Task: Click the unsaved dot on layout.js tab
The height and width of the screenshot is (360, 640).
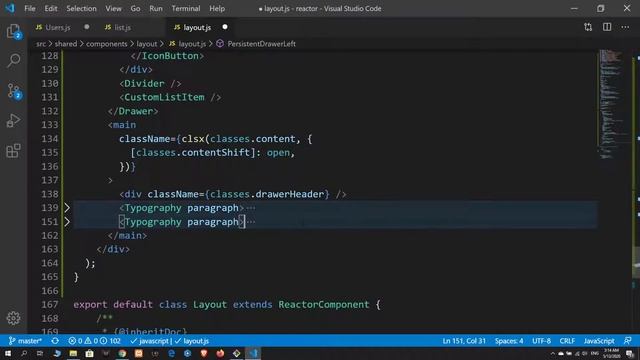Action: point(225,27)
